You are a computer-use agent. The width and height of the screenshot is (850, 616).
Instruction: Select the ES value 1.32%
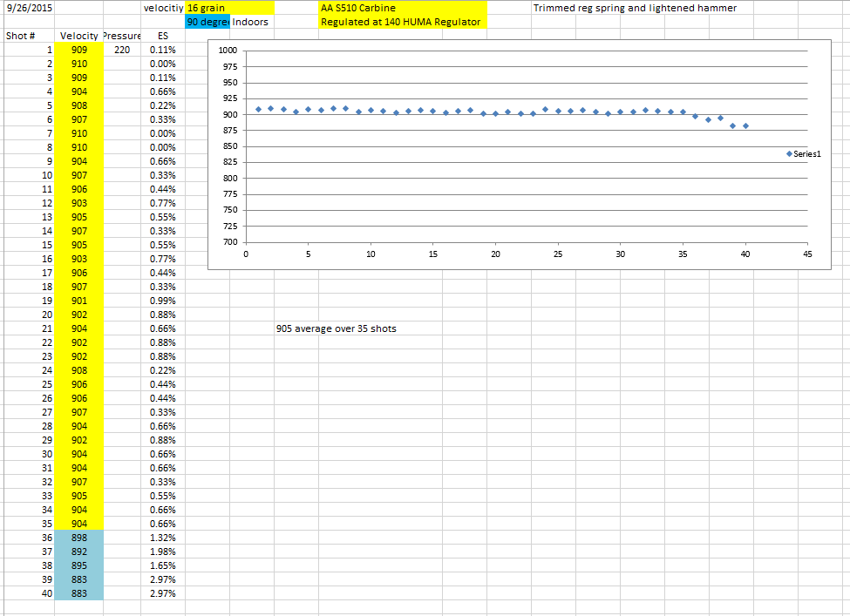click(163, 538)
